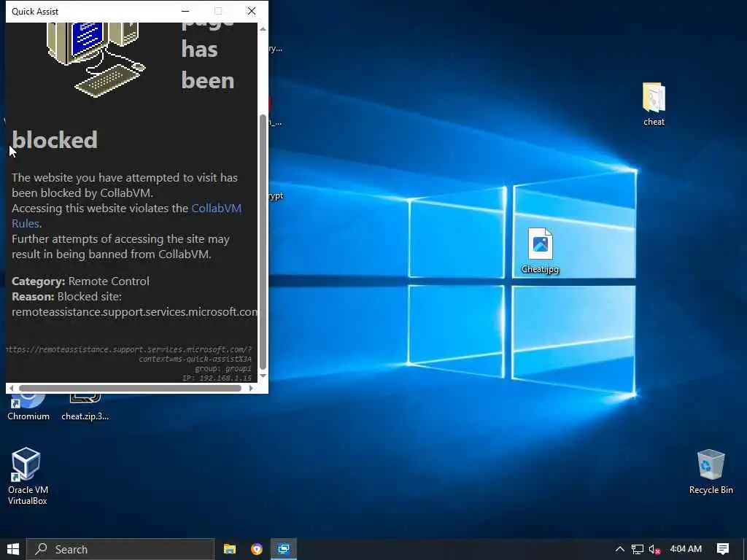Image resolution: width=747 pixels, height=560 pixels.
Task: Open the Action Center notifications
Action: (x=723, y=549)
